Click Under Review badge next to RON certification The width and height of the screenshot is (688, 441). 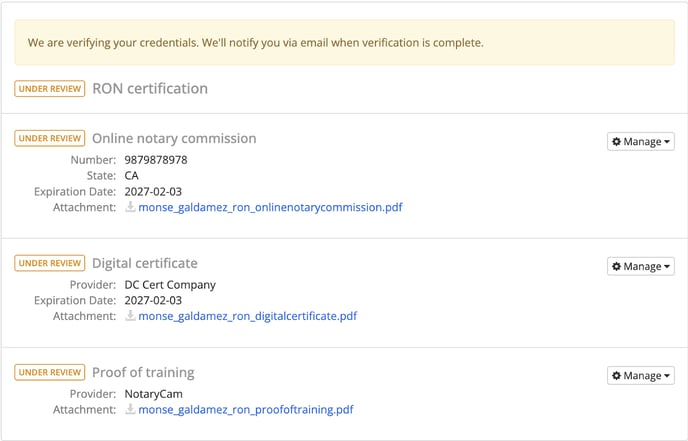click(x=50, y=89)
